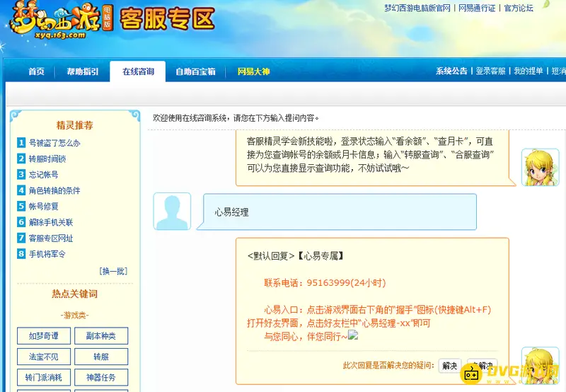Screen dimensions: 566x392
Task: Open the 首页 tab
Action: click(37, 71)
